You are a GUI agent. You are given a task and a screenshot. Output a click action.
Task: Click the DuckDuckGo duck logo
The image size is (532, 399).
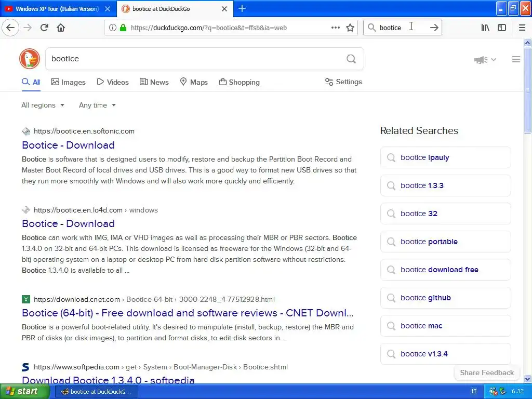[x=30, y=59]
